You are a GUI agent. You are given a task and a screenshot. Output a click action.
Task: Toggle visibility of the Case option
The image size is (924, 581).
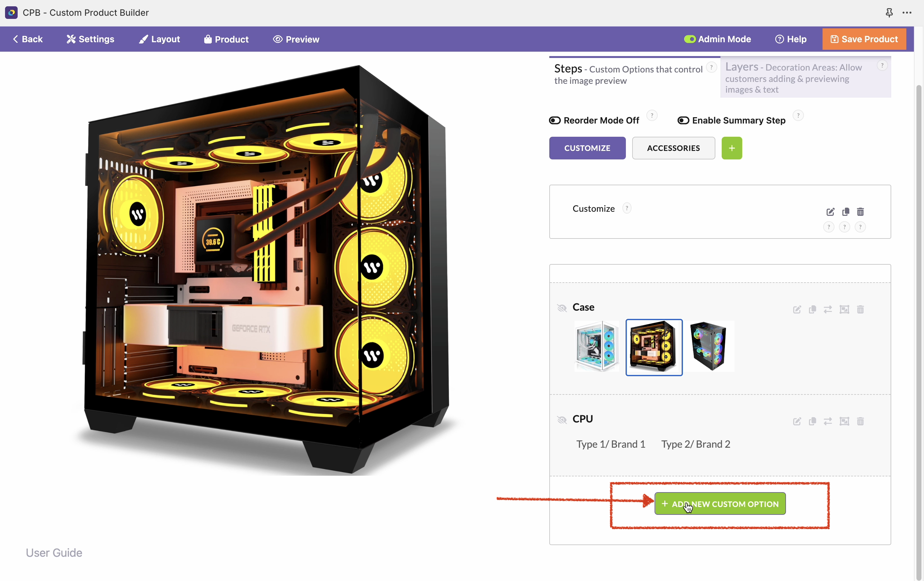(562, 308)
